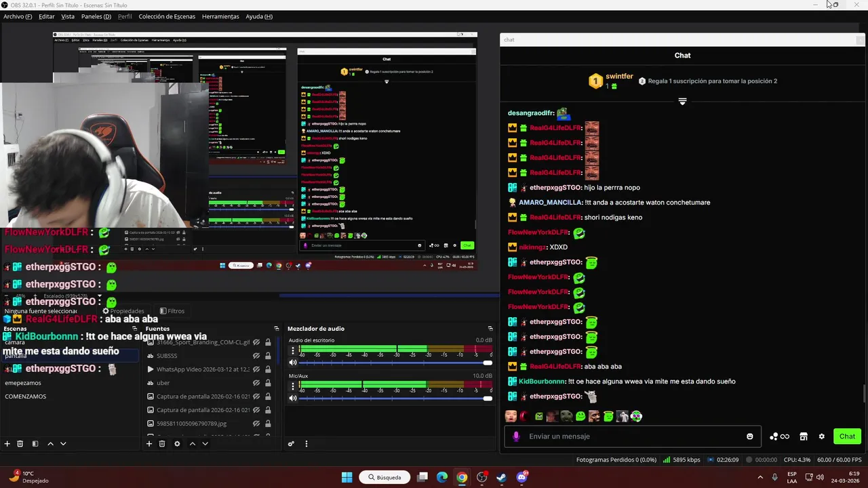
Task: Toggle visibility of 31666_Sport_Branding source
Action: pos(256,342)
